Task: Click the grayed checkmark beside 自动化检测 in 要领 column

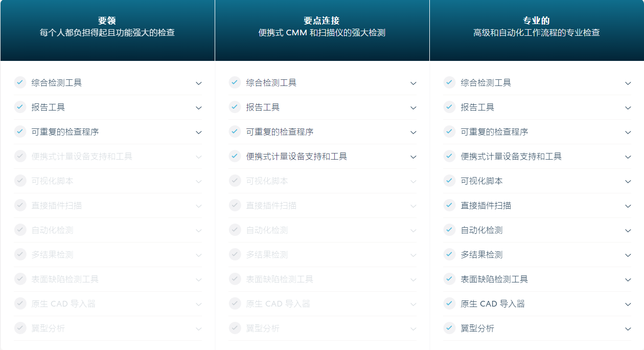Action: [x=20, y=230]
